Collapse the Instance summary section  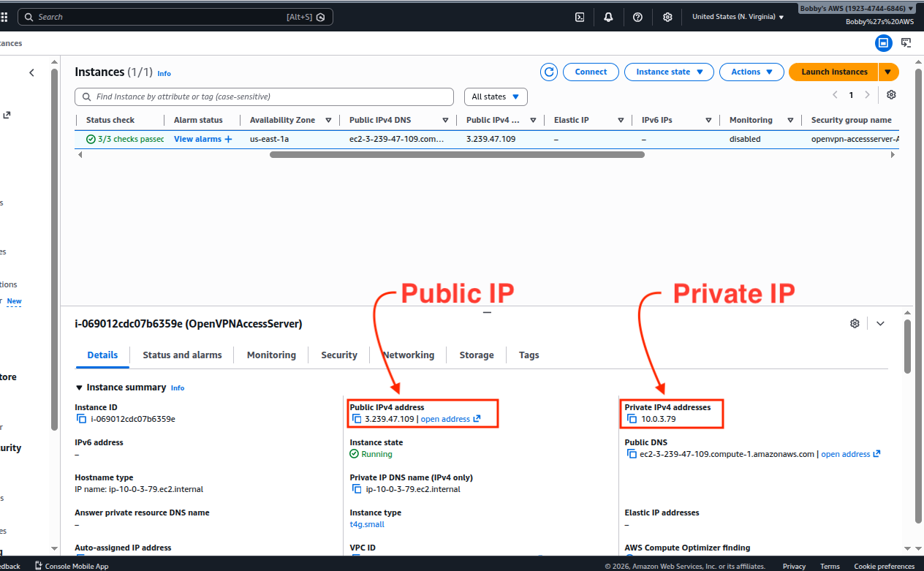tap(79, 387)
